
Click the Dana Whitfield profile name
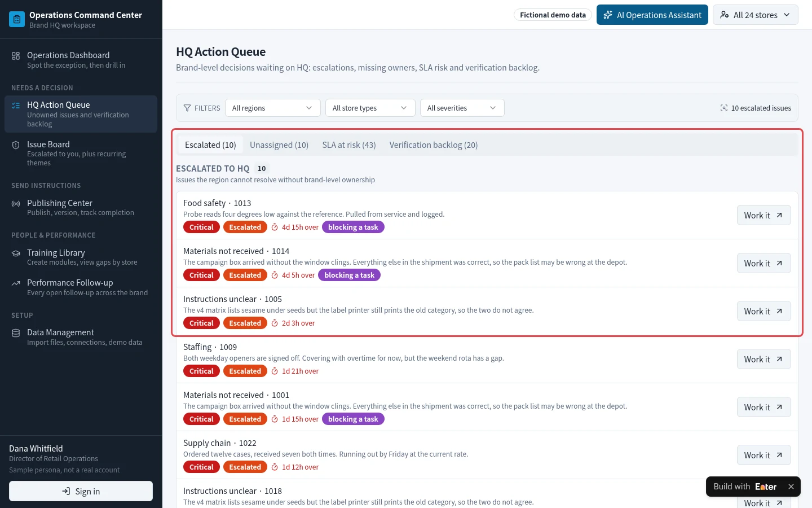(x=36, y=449)
